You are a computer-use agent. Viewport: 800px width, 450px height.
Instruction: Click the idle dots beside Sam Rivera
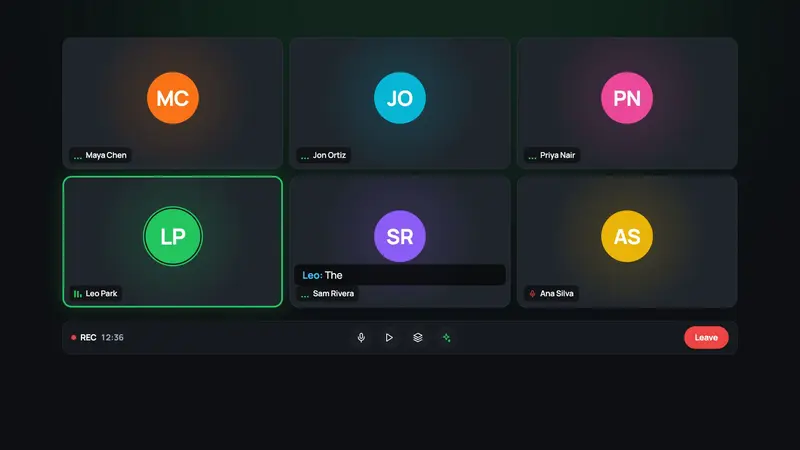(305, 296)
